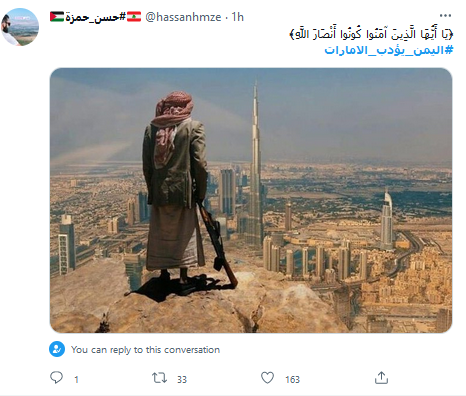
Task: Open the three-dot more options menu
Action: coord(445,16)
